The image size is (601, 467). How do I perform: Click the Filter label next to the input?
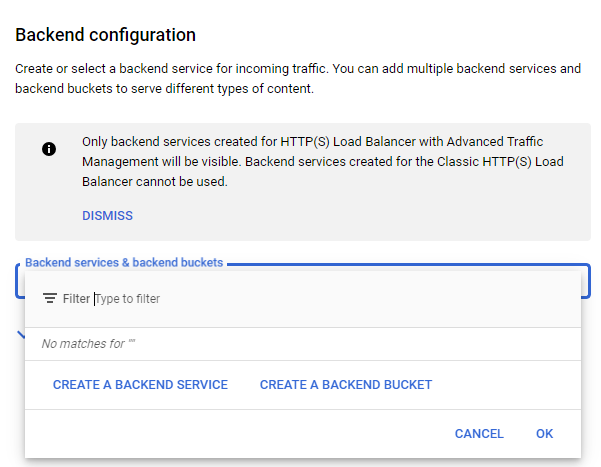click(x=76, y=299)
